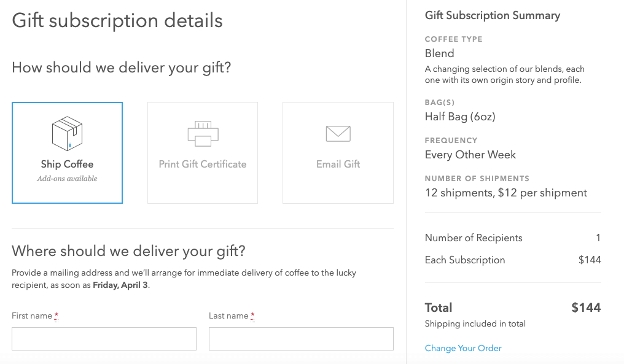This screenshot has width=624, height=364.
Task: Click the Last name required asterisk
Action: 252,316
